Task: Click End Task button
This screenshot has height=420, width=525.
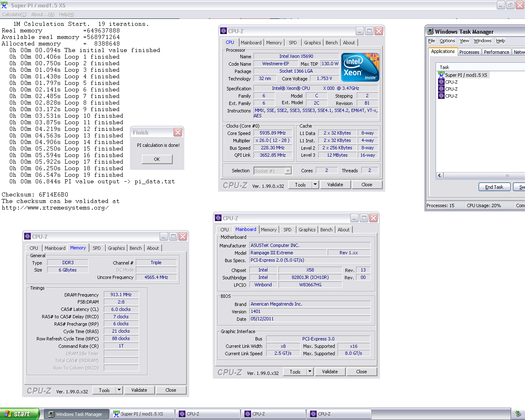Action: pyautogui.click(x=494, y=187)
